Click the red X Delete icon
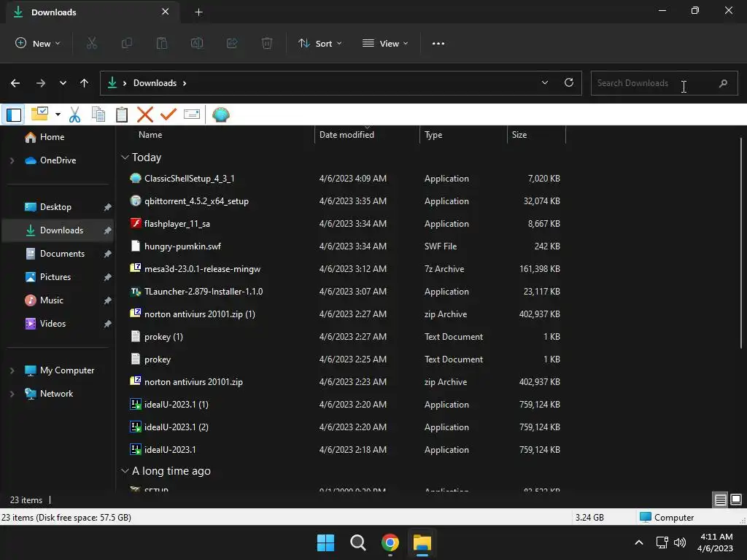Viewport: 747px width, 560px height. tap(145, 114)
